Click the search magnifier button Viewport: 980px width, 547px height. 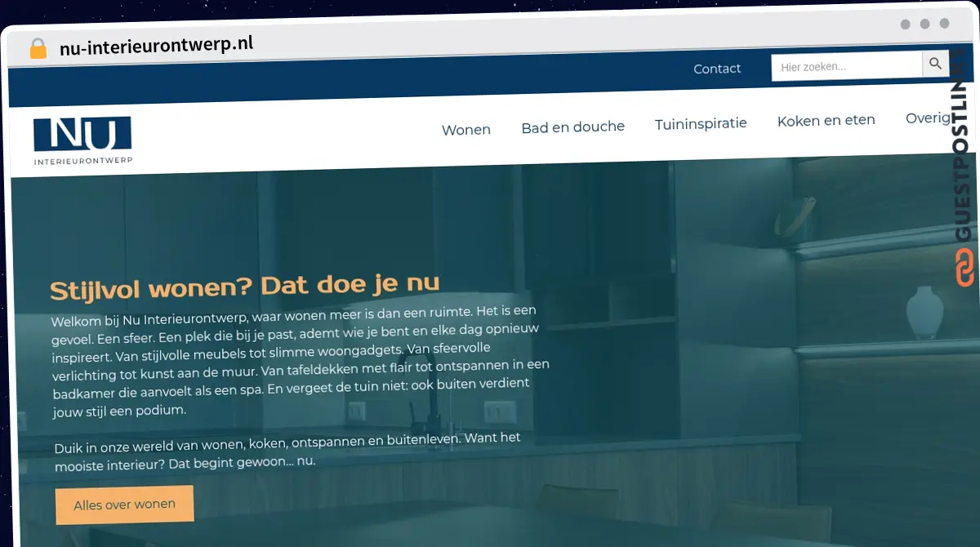(x=936, y=64)
